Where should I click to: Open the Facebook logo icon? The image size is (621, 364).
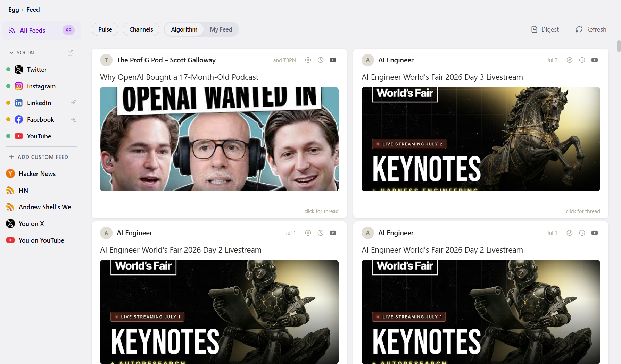pos(19,119)
